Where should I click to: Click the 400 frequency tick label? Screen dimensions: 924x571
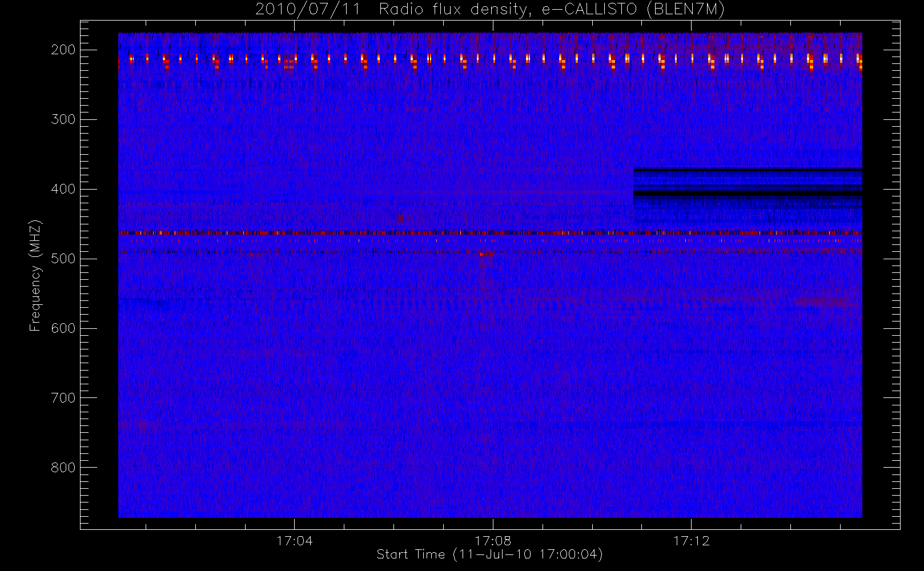[63, 189]
